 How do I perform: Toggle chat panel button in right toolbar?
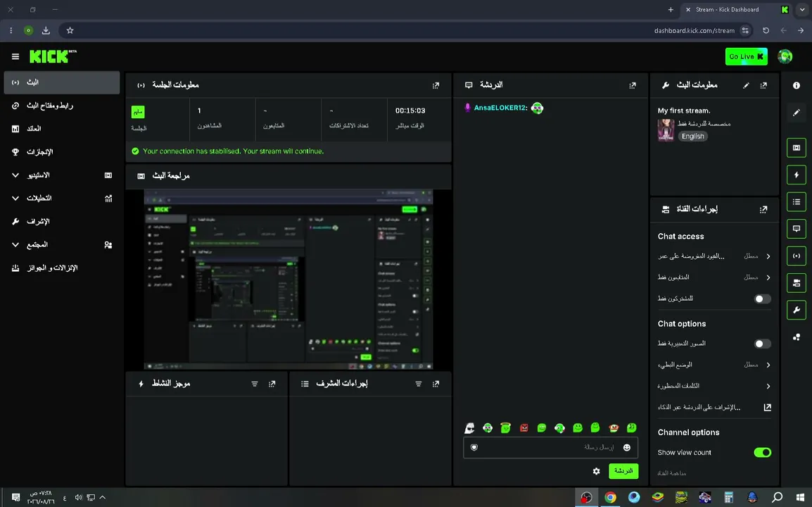(x=797, y=229)
